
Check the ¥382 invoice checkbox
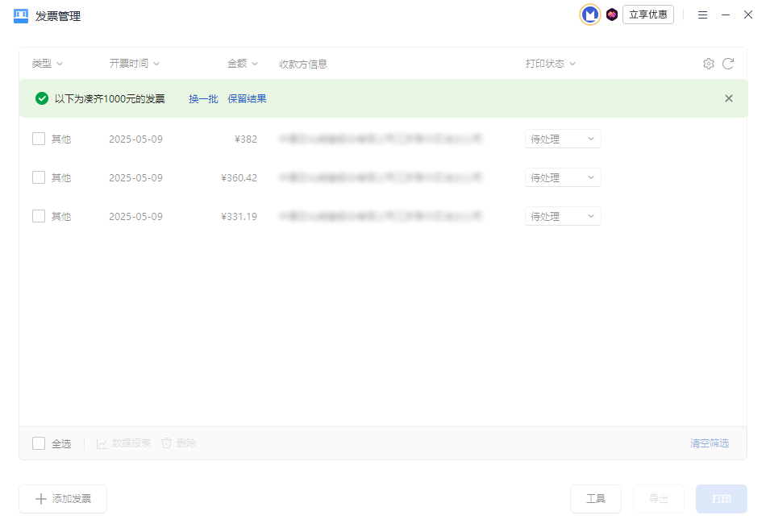click(39, 139)
